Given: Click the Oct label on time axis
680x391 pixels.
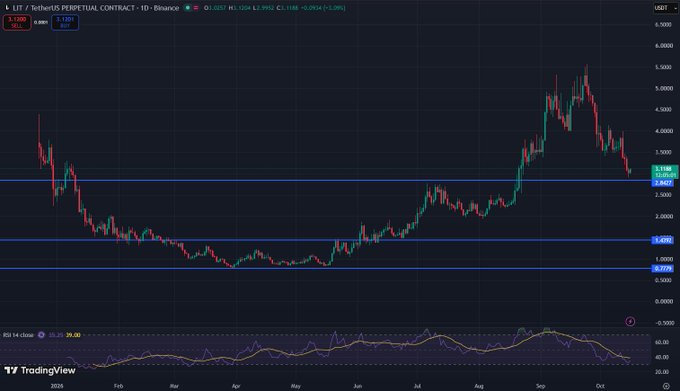Looking at the screenshot, I should click(x=600, y=386).
